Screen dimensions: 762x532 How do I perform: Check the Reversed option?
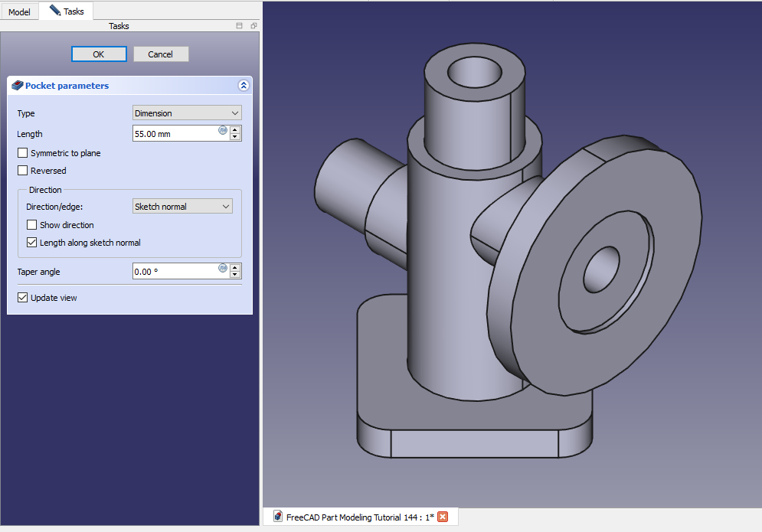point(23,171)
